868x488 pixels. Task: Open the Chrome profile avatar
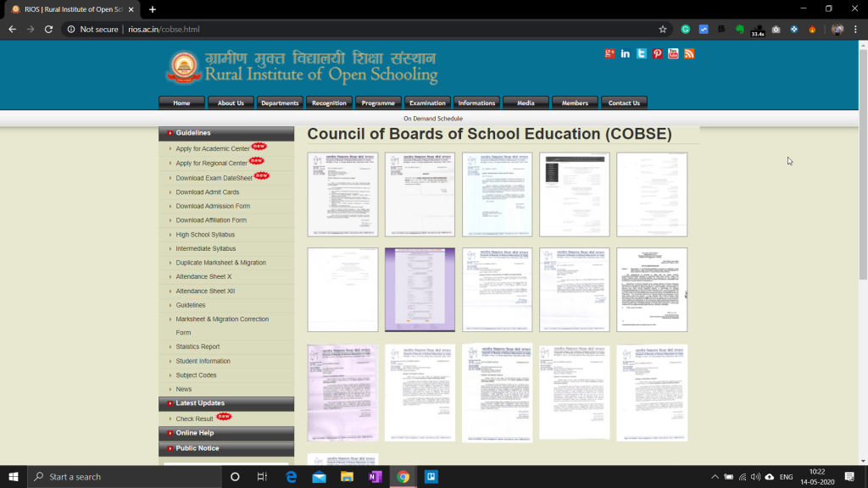[x=837, y=30]
